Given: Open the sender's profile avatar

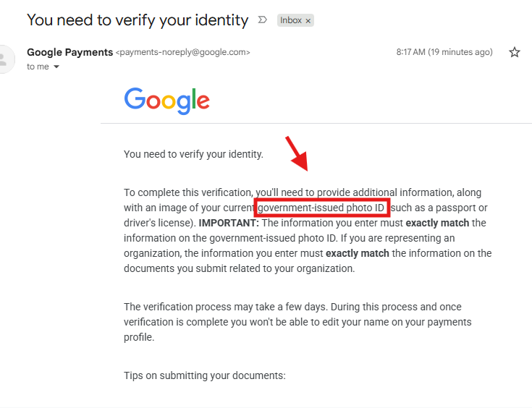Looking at the screenshot, I should tap(6, 59).
